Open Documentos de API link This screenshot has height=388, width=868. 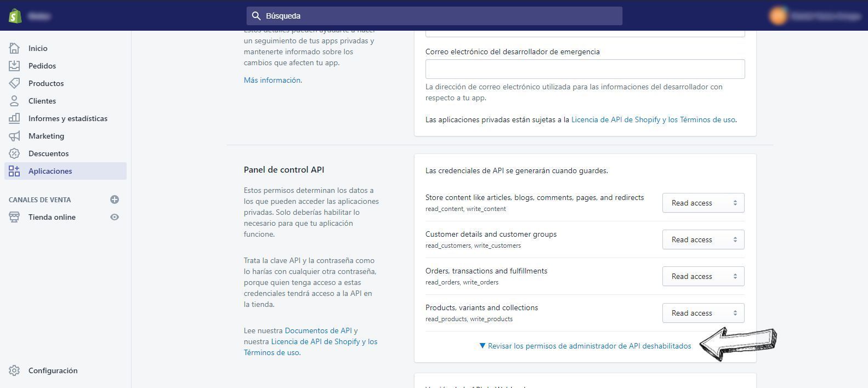click(x=318, y=330)
